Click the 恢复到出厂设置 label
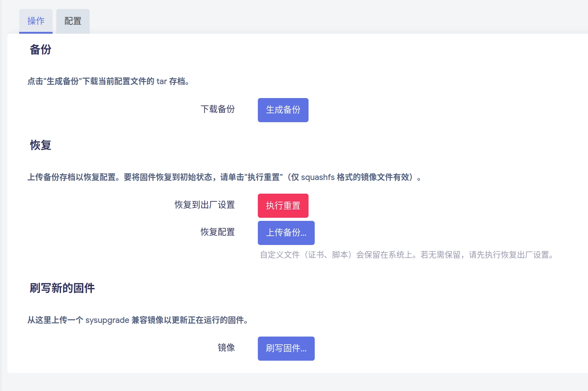Viewport: 588px width, 391px height. (205, 205)
